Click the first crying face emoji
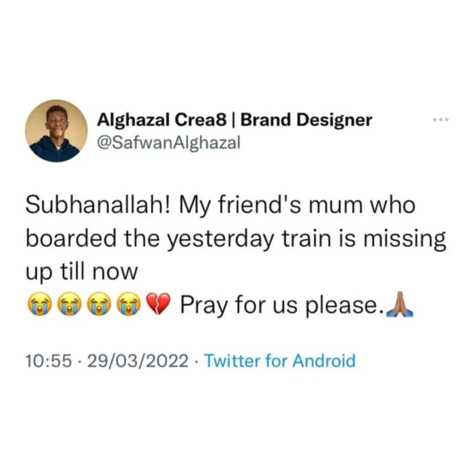476x476 pixels. pos(39,305)
